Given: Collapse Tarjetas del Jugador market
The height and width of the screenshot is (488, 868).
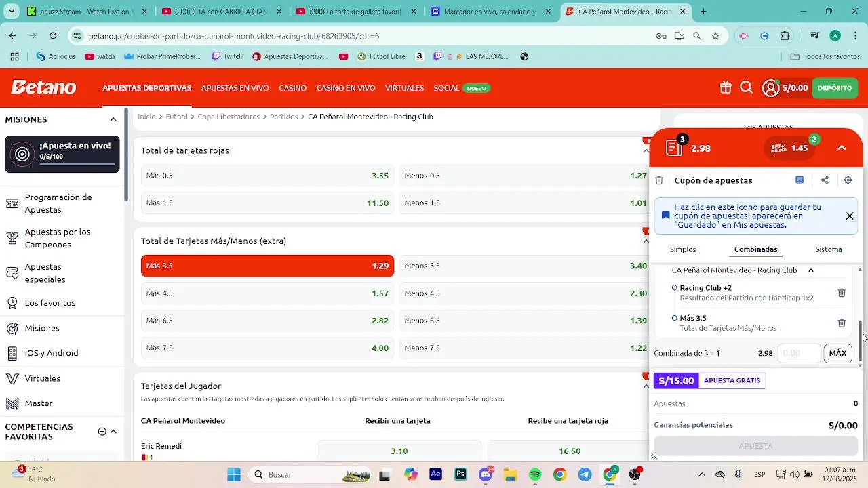Looking at the screenshot, I should (x=646, y=386).
